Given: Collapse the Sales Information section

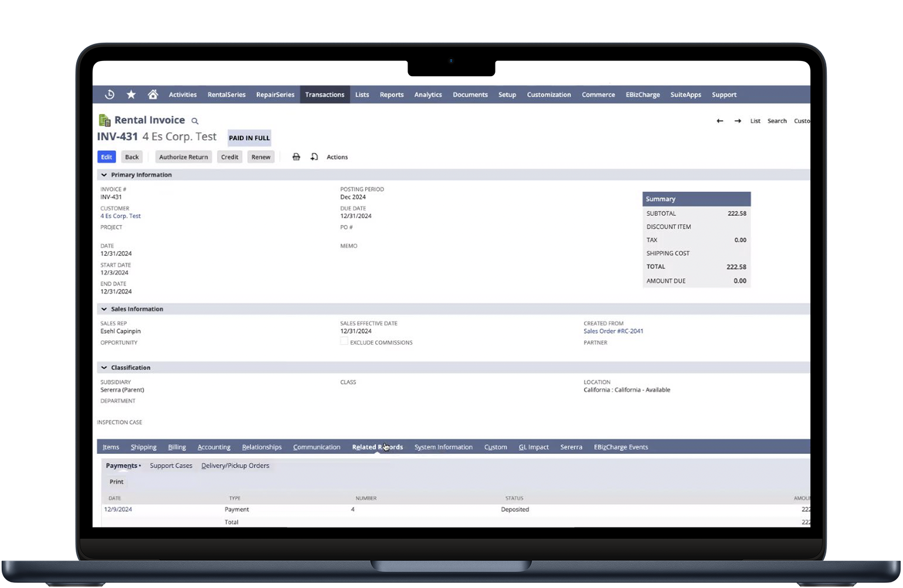Looking at the screenshot, I should [104, 309].
